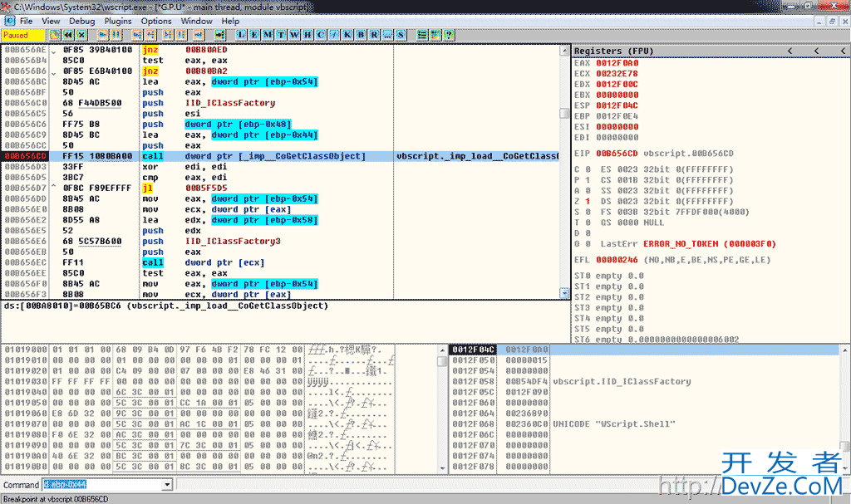Image resolution: width=851 pixels, height=504 pixels.
Task: Click the rightmost arrow in Registers header
Action: coord(843,51)
